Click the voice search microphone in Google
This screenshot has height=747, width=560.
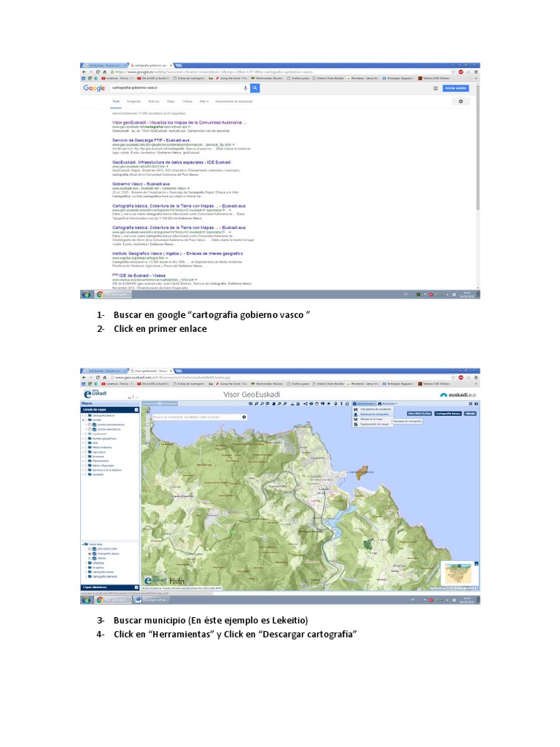tap(246, 88)
